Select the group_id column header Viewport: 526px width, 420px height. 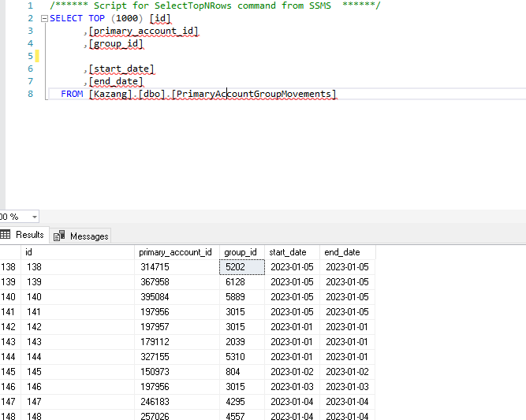(x=241, y=252)
